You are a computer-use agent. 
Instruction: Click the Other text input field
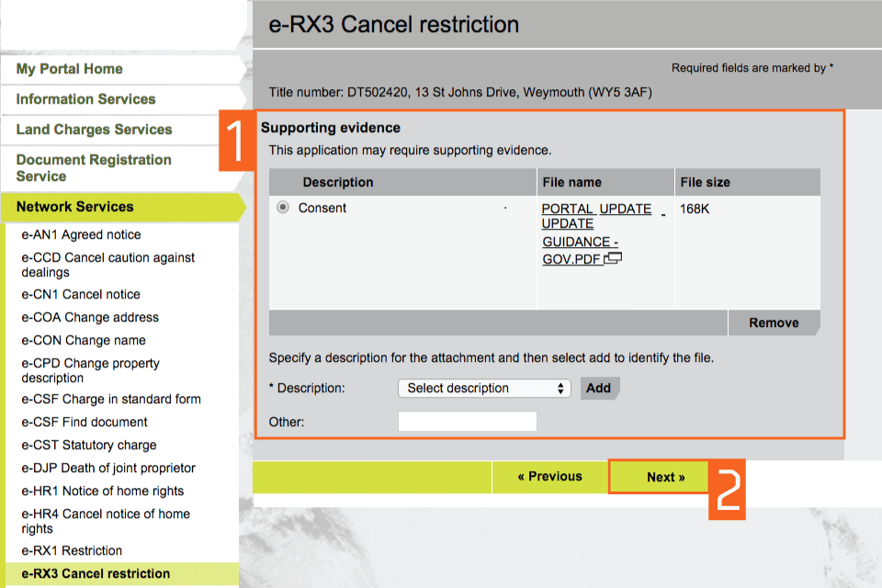tap(467, 422)
